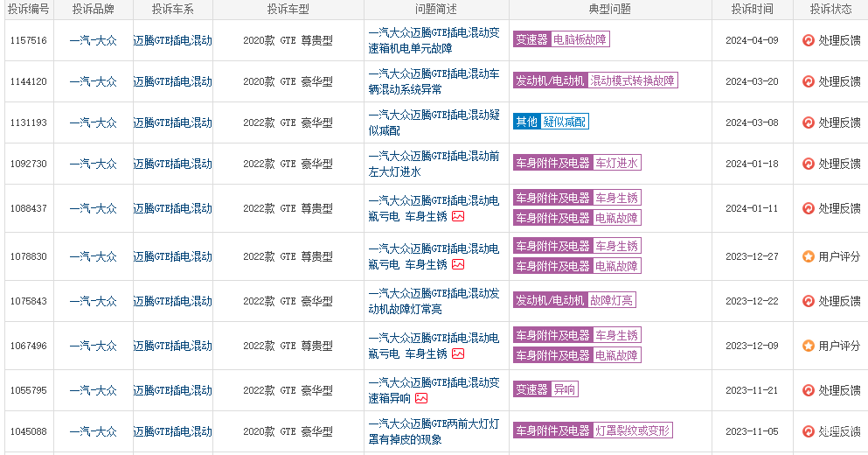Select the 混动模式转换故障 issue tag

(x=632, y=80)
